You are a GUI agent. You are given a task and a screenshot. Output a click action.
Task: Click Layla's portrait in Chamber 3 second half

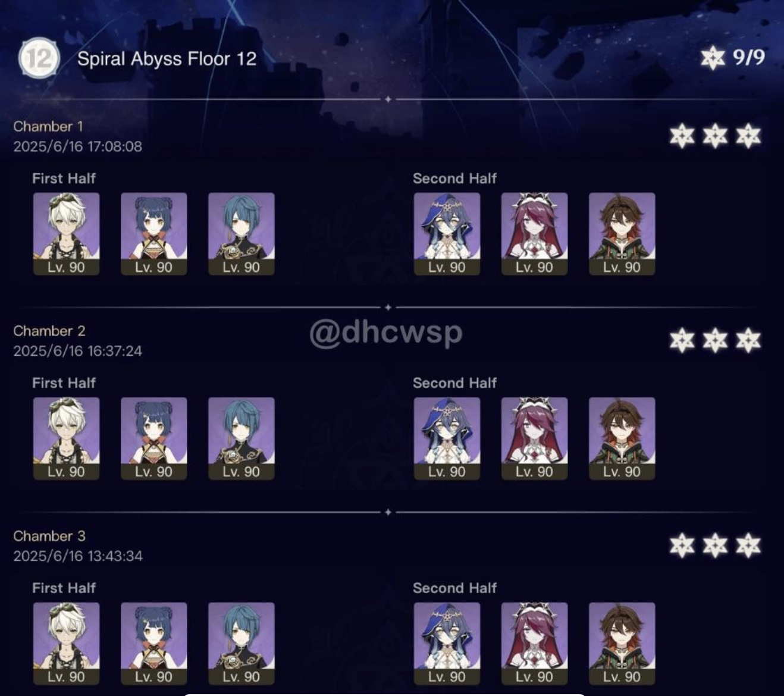(447, 644)
